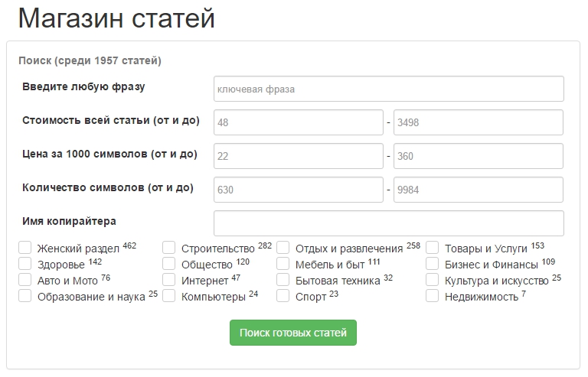Toggle the Здоровье category checkbox
Image resolution: width=588 pixels, height=377 pixels.
[x=24, y=264]
